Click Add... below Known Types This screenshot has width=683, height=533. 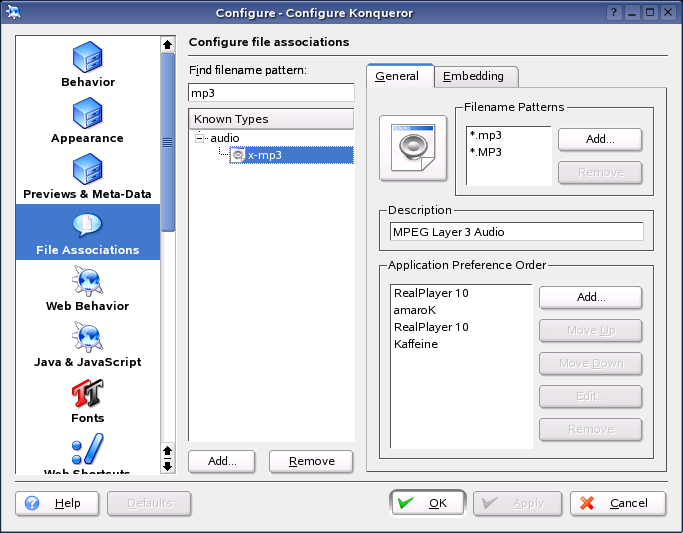tap(222, 461)
